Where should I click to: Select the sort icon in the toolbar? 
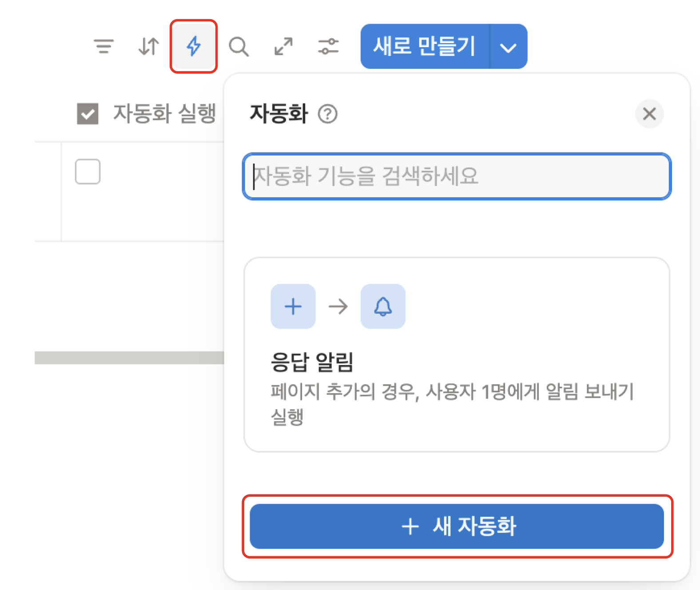(148, 46)
